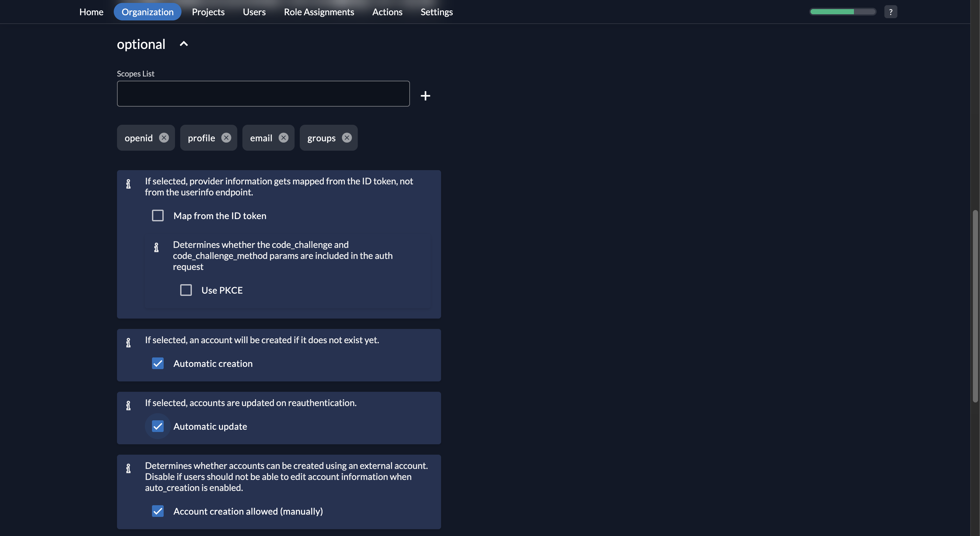Enable the Use PKCE checkbox

pyautogui.click(x=186, y=290)
